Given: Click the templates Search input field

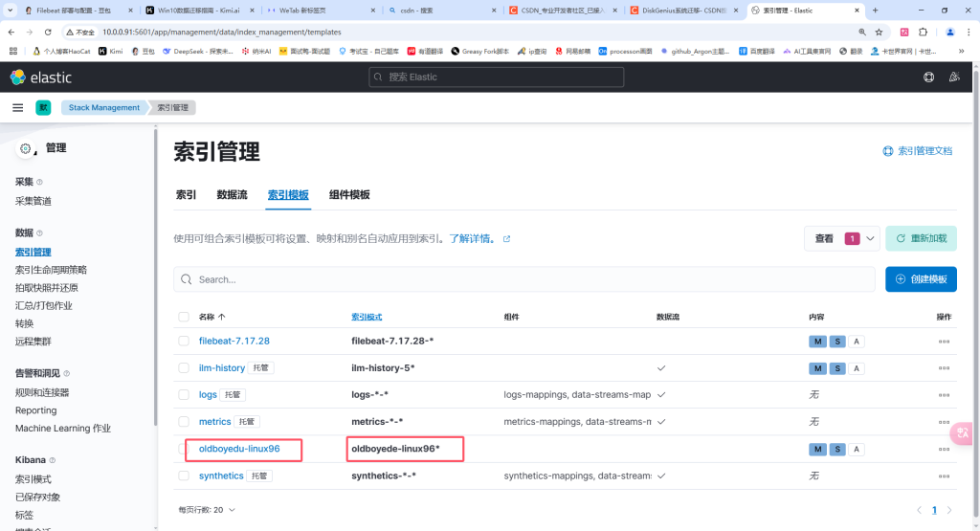Looking at the screenshot, I should coord(524,279).
